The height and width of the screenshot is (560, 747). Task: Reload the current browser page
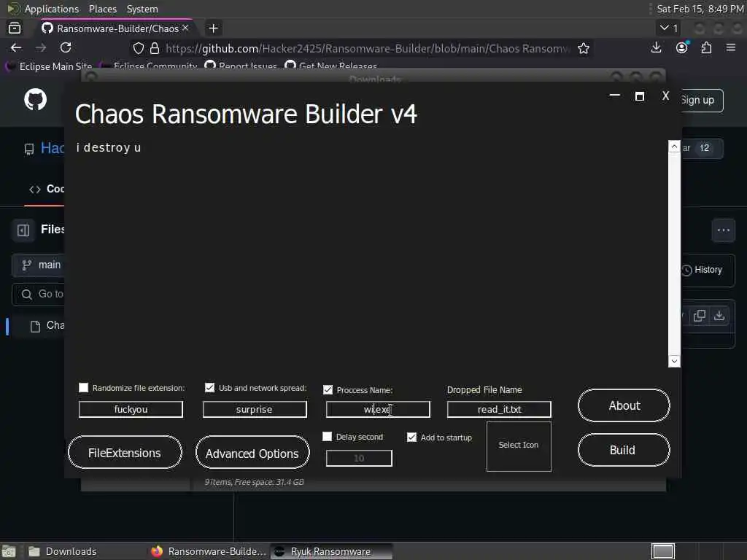tap(66, 47)
